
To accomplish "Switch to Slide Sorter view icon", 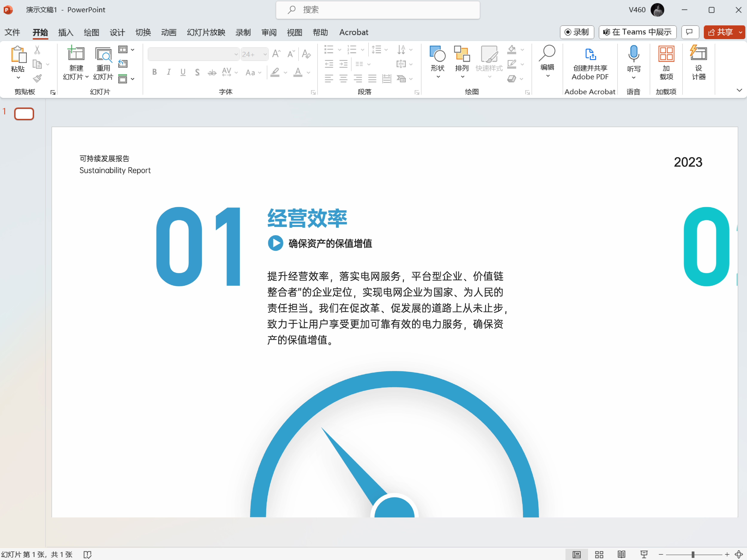I will [599, 554].
